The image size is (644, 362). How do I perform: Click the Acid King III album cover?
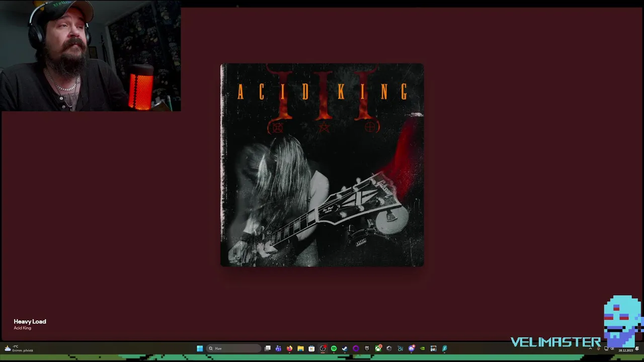pyautogui.click(x=322, y=165)
